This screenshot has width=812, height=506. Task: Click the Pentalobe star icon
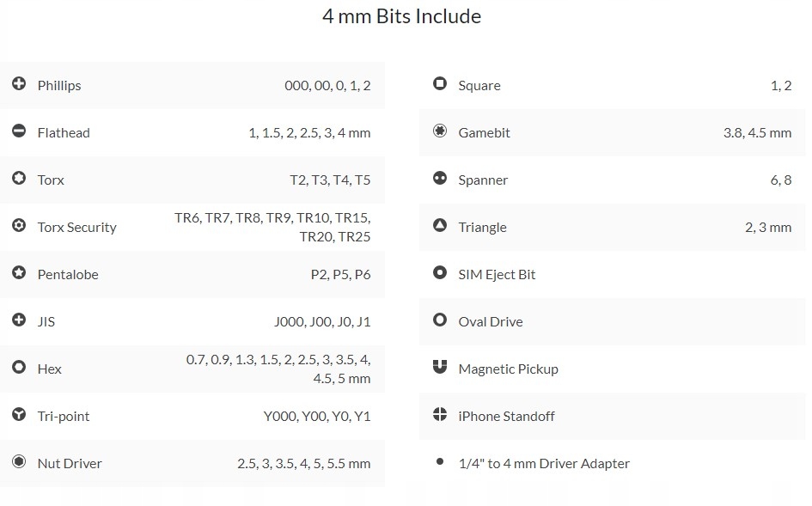19,273
